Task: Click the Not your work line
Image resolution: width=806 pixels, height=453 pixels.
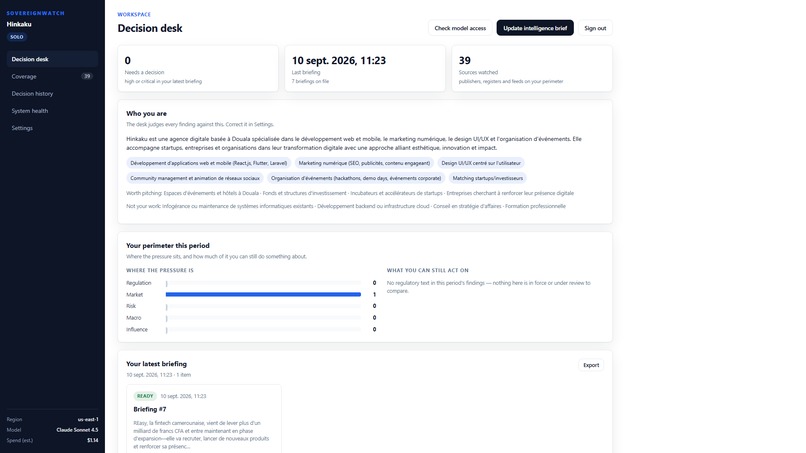Action: (x=346, y=206)
